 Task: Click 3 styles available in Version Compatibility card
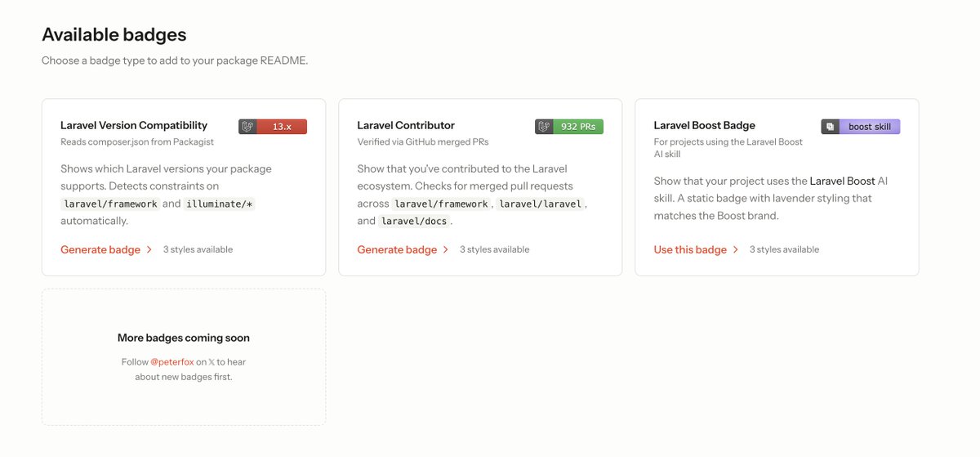(198, 249)
